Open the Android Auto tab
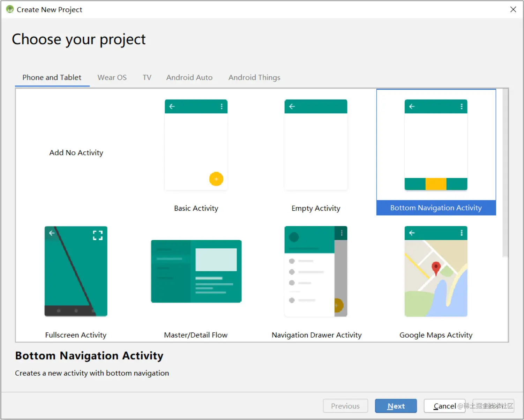The height and width of the screenshot is (420, 524). [189, 77]
